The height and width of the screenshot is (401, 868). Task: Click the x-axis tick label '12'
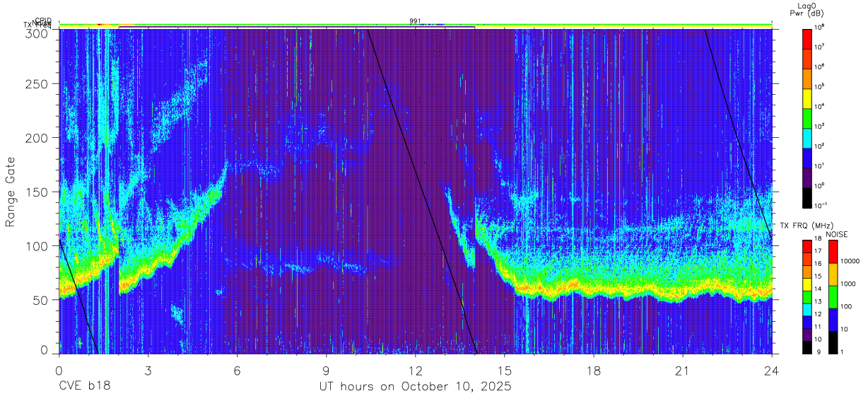click(x=415, y=371)
